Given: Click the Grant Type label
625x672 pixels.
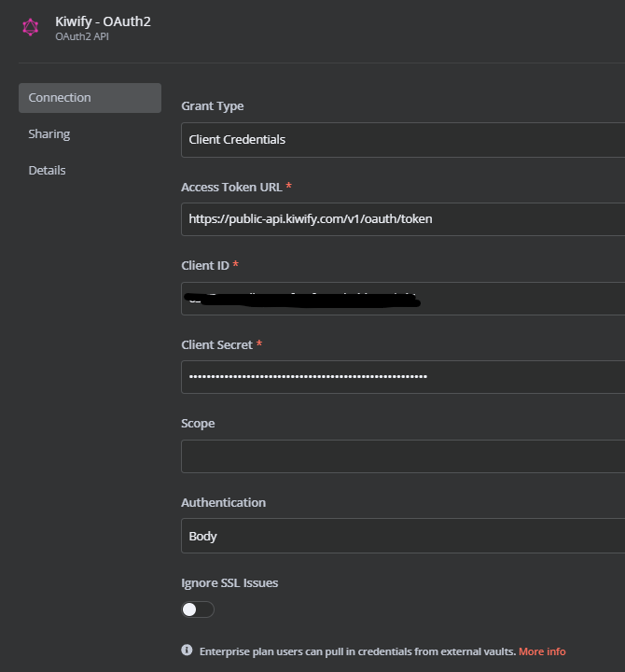Looking at the screenshot, I should pyautogui.click(x=213, y=105).
